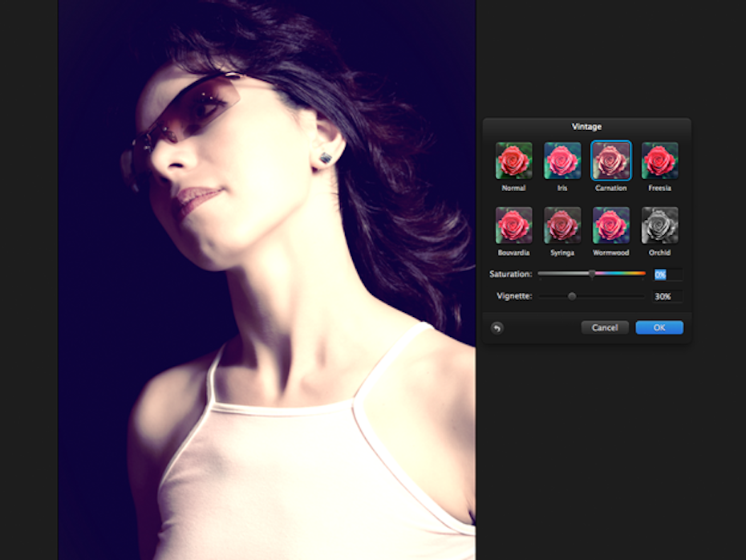Pick the Freesia vintage effect
The width and height of the screenshot is (746, 560).
tap(659, 160)
